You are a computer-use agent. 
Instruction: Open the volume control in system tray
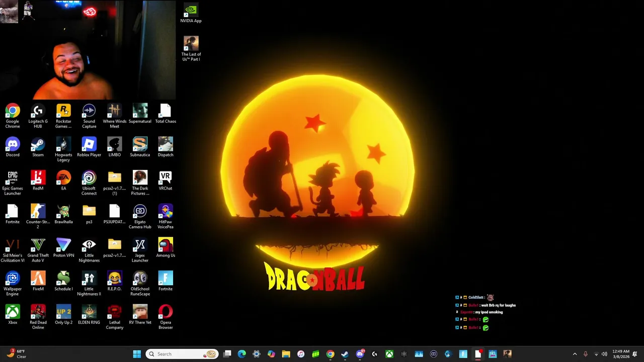[604, 354]
